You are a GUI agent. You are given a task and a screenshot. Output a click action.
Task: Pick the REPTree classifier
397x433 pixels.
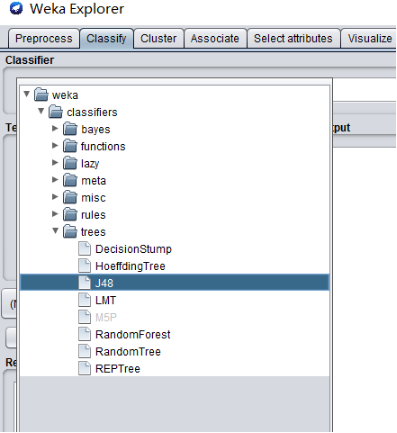[x=118, y=369]
